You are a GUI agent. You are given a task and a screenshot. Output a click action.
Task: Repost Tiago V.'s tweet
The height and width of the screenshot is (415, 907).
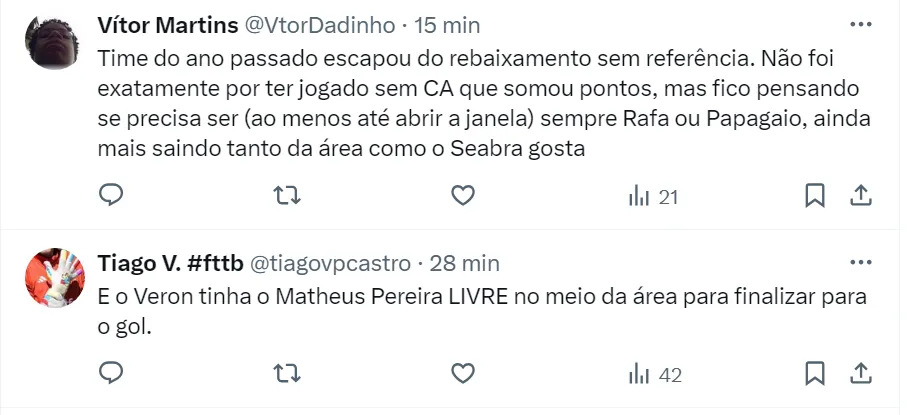287,374
